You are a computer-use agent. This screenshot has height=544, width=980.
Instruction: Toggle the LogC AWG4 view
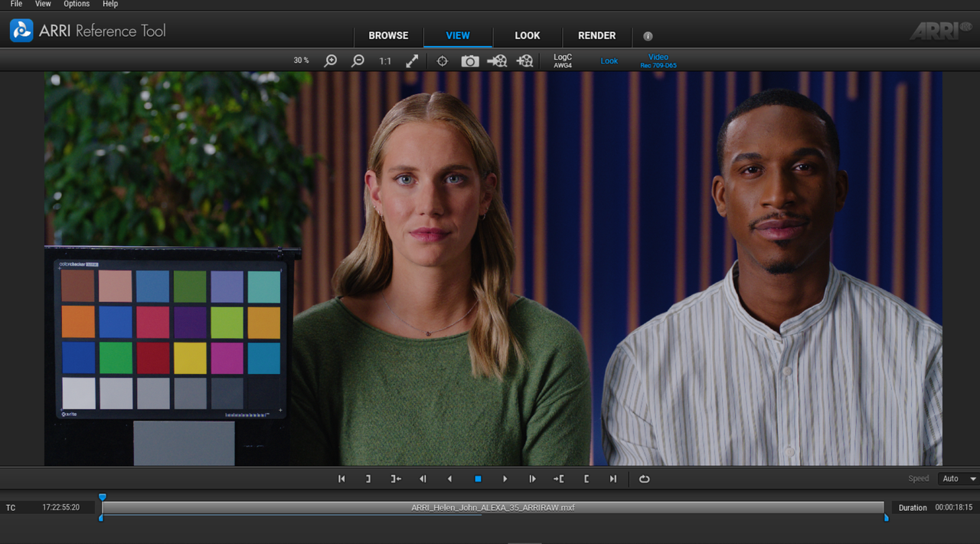tap(563, 61)
